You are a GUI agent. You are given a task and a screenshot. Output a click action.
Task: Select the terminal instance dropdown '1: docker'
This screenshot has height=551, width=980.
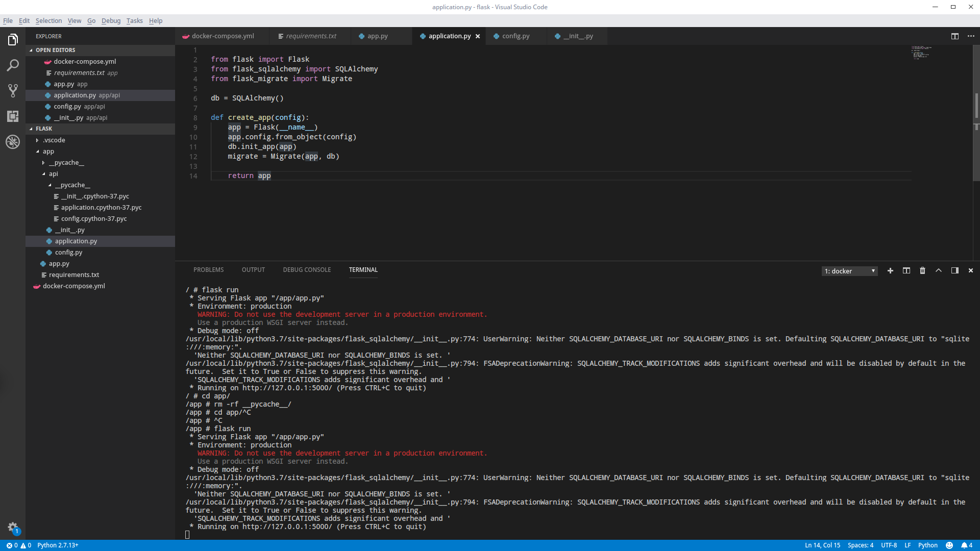(850, 271)
